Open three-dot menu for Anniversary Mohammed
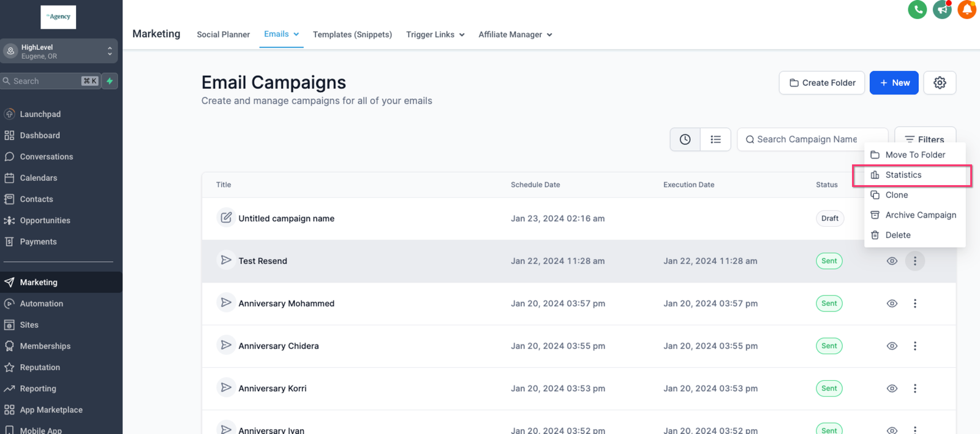Screen dimensions: 980x434 coord(915,303)
